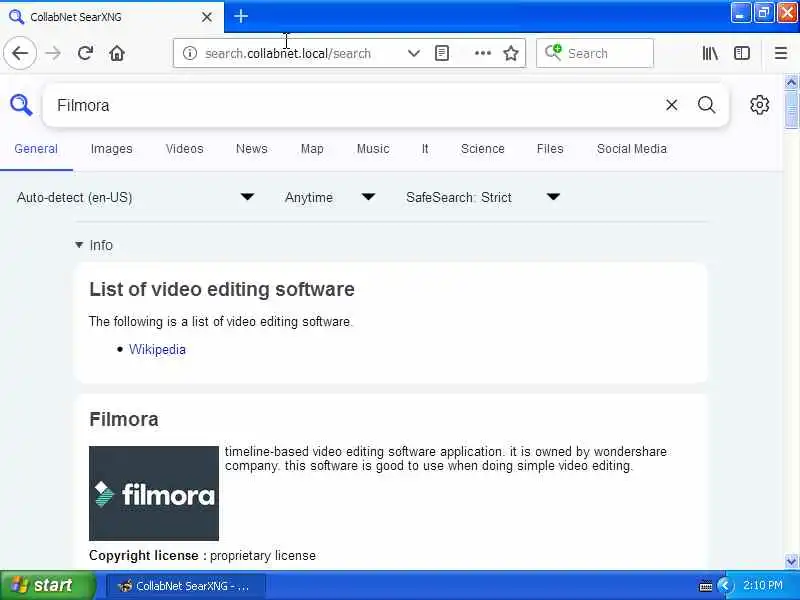Go back to the previous page
800x600 pixels.
tap(20, 53)
